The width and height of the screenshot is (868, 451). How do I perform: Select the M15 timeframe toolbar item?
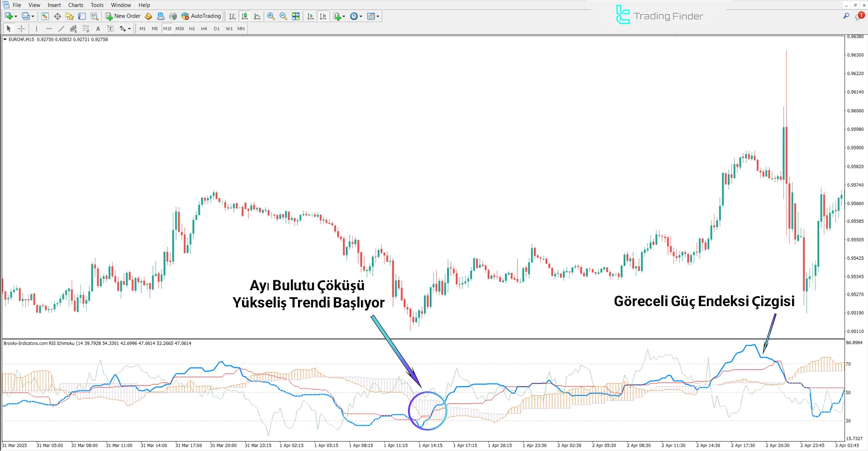[x=167, y=29]
